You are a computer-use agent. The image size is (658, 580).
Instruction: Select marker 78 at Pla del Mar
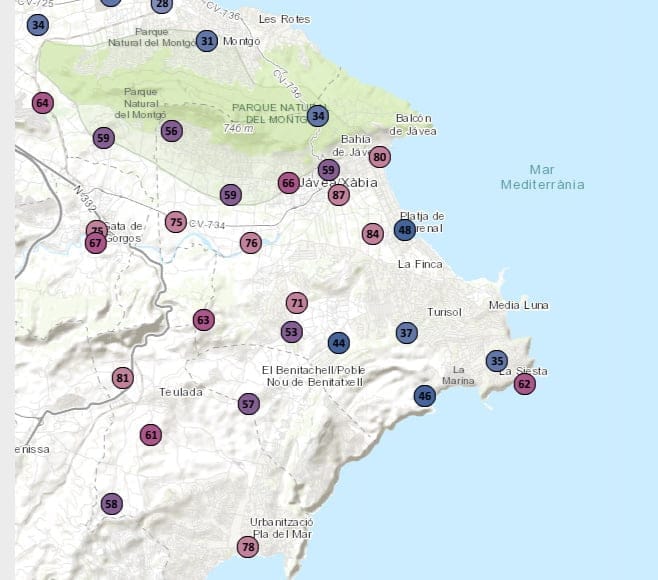(x=248, y=547)
